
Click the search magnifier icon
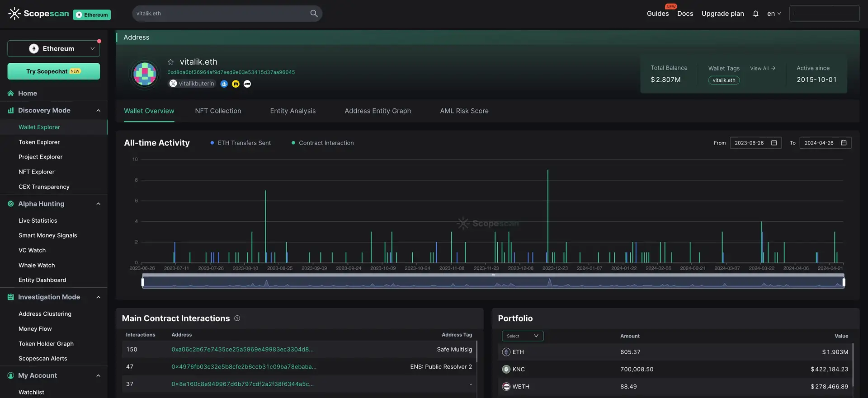coord(314,14)
